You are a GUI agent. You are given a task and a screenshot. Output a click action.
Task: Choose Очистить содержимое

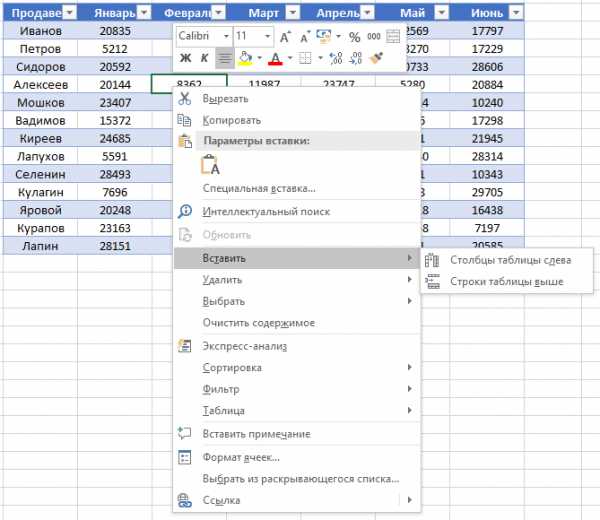coord(297,323)
